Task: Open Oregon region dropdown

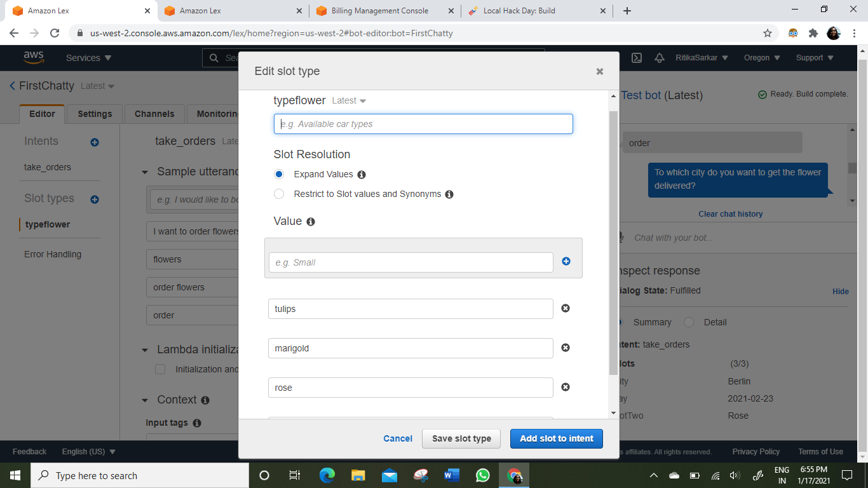Action: tap(761, 58)
